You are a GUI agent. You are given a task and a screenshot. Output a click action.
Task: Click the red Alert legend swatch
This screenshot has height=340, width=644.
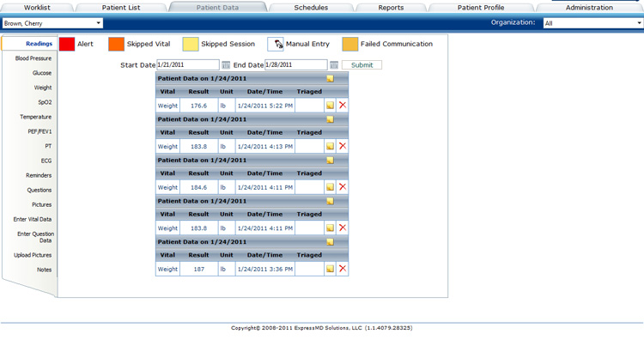click(67, 44)
